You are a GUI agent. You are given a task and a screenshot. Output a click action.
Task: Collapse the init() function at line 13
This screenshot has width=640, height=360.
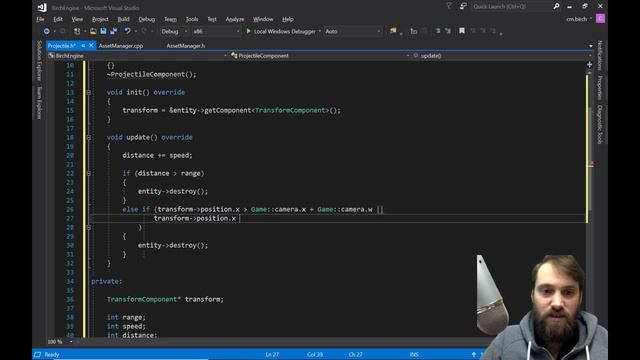89,92
